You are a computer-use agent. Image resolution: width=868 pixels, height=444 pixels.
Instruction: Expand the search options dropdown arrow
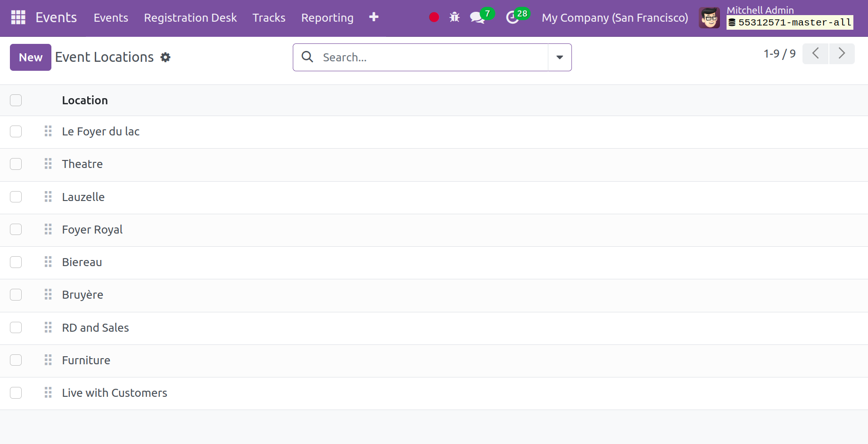pos(560,57)
